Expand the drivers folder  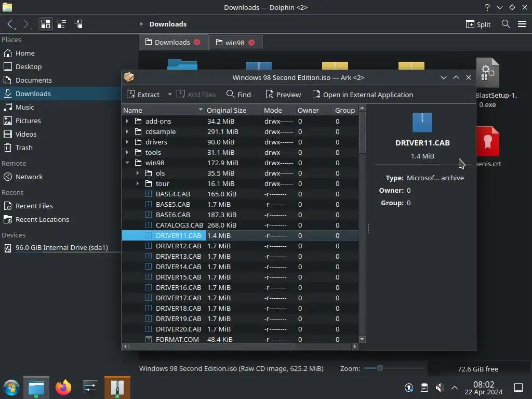click(x=127, y=142)
